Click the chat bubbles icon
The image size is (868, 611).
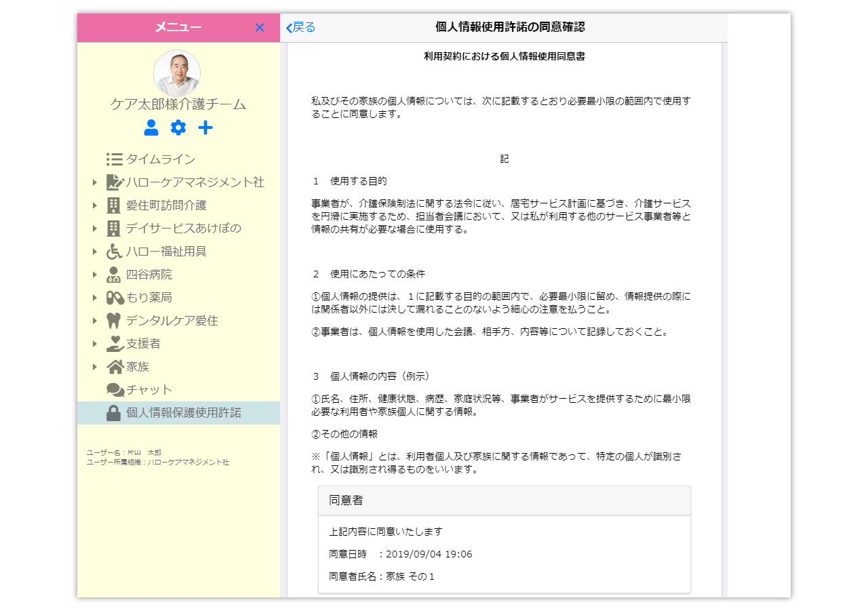[x=115, y=390]
